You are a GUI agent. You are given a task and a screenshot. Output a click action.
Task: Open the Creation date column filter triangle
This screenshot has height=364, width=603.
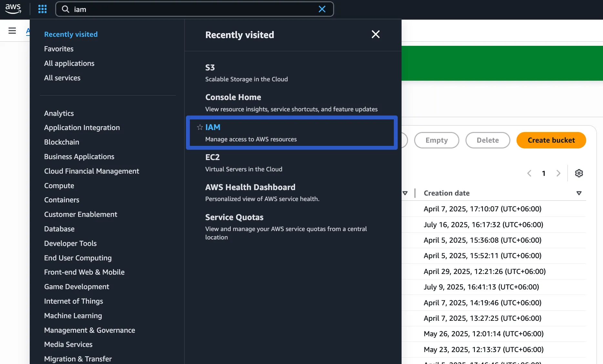tap(406, 193)
